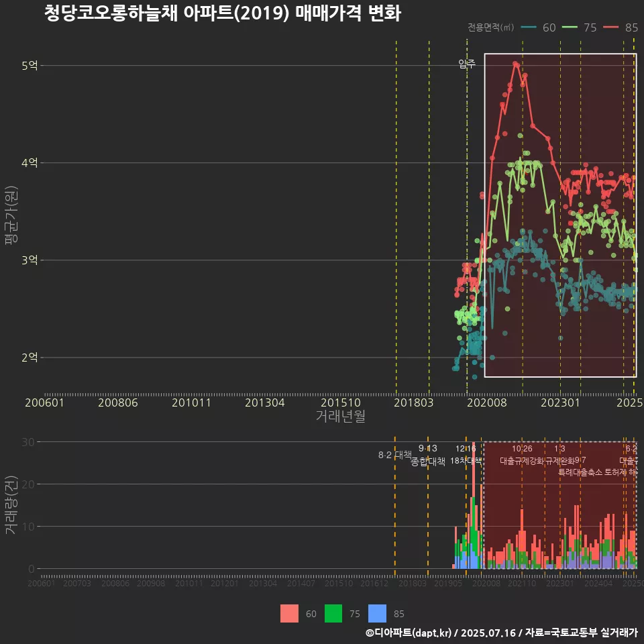The width and height of the screenshot is (644, 644).
Task: Click the '10·26' policy date label
Action: [x=522, y=449]
